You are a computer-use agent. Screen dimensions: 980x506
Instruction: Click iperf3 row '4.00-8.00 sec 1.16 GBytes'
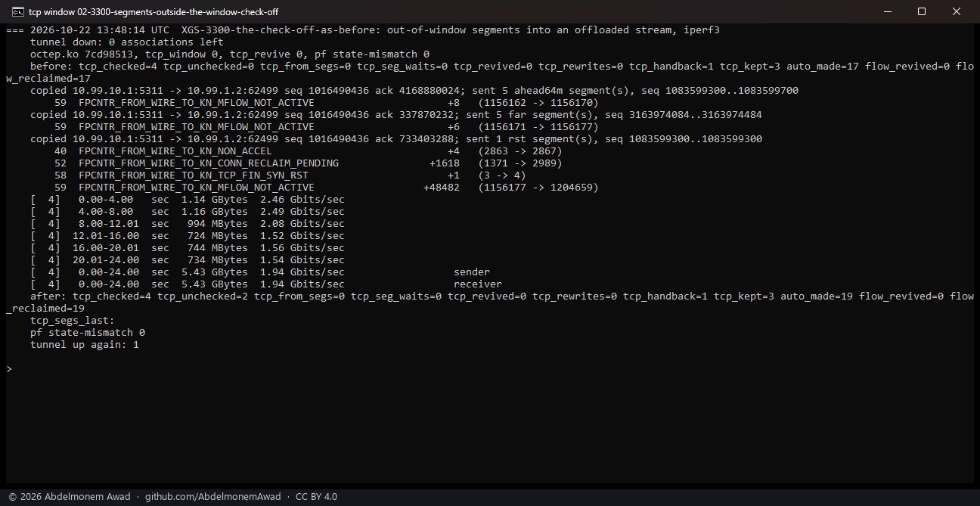[x=188, y=212]
